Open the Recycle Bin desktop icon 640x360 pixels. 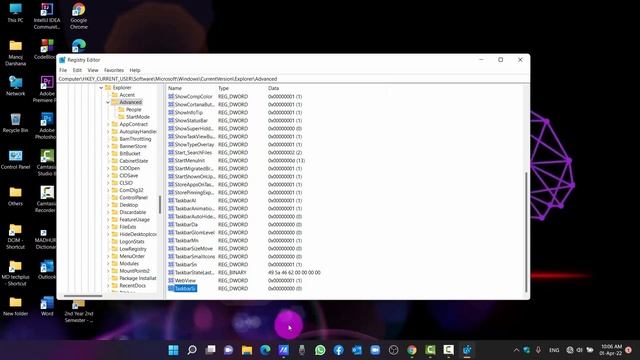(x=16, y=123)
